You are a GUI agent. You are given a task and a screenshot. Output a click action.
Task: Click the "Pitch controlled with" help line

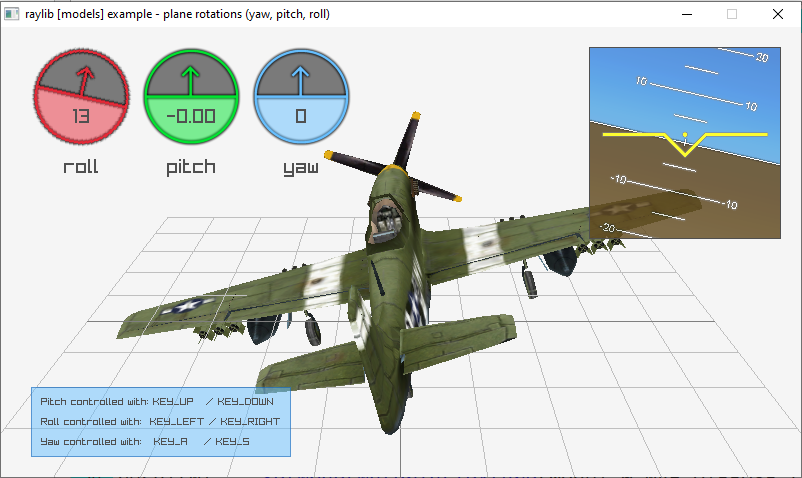tap(157, 401)
